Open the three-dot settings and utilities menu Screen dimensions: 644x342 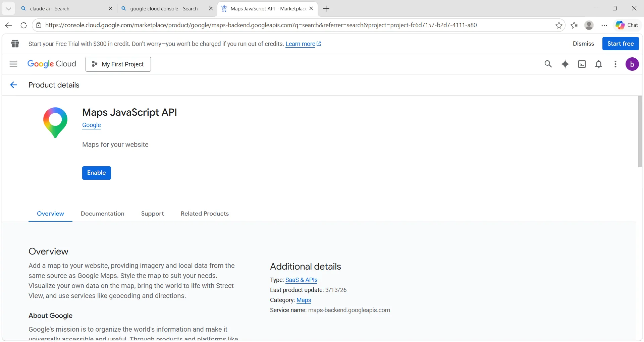point(615,64)
